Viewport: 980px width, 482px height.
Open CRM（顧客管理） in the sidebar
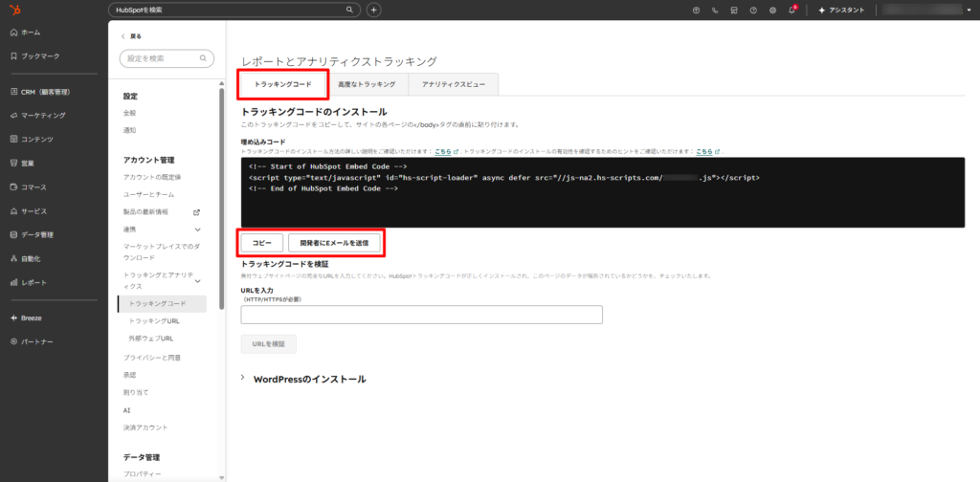pyautogui.click(x=40, y=92)
